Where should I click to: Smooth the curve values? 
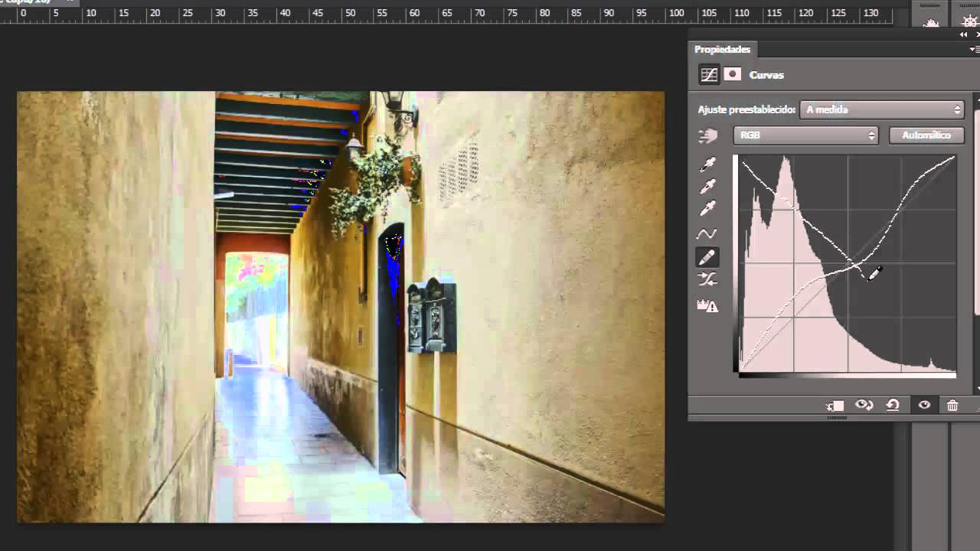point(707,280)
